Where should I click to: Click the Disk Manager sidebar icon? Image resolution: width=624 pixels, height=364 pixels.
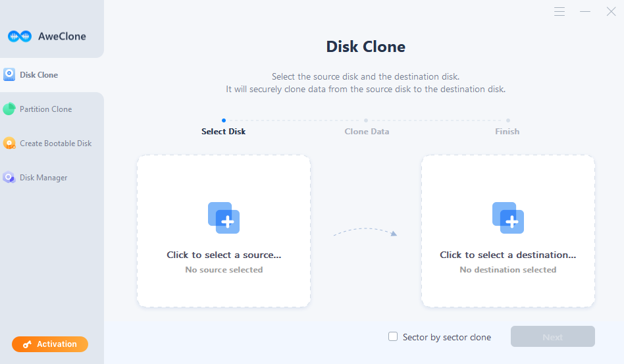pyautogui.click(x=9, y=178)
